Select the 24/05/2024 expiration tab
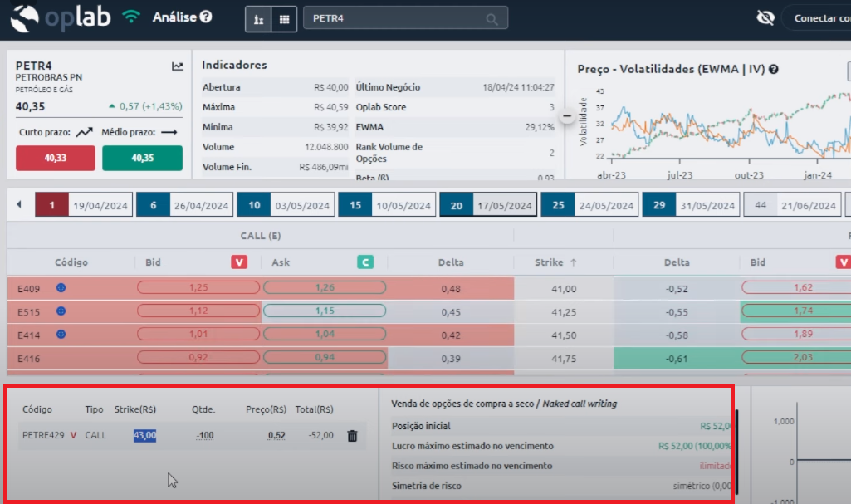This screenshot has width=851, height=504. click(589, 205)
